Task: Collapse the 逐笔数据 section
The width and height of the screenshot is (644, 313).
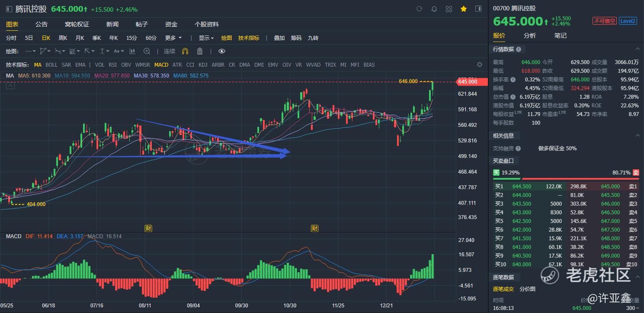Action: 637,277
